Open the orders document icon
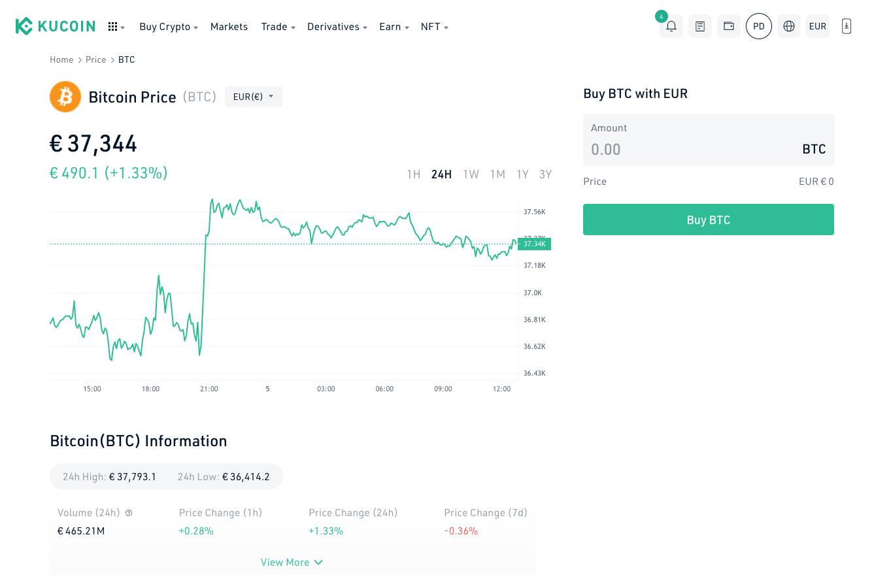The width and height of the screenshot is (874, 588). coord(700,26)
